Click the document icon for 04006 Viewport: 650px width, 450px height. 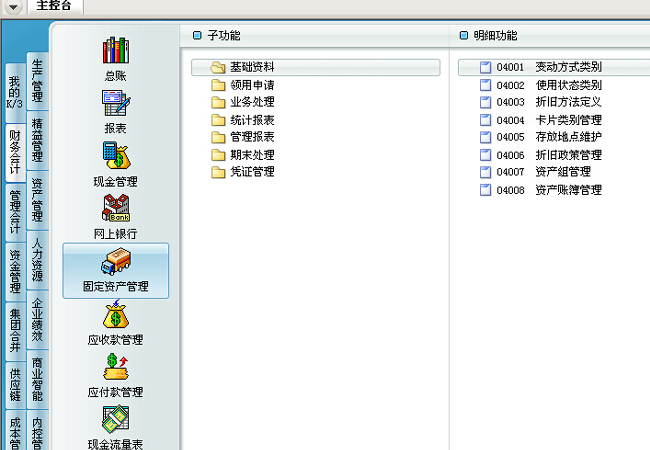(485, 155)
